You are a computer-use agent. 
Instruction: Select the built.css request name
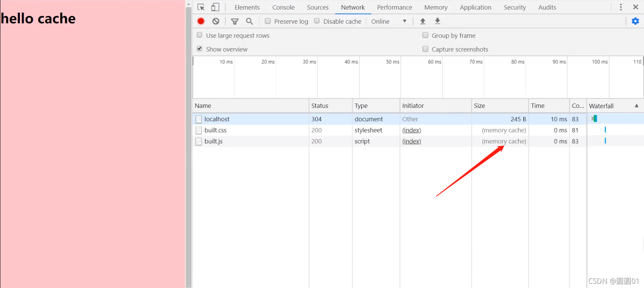[x=215, y=130]
